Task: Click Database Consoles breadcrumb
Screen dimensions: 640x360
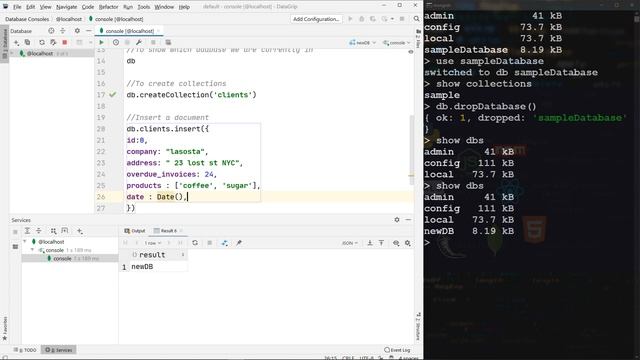Action: tap(27, 19)
